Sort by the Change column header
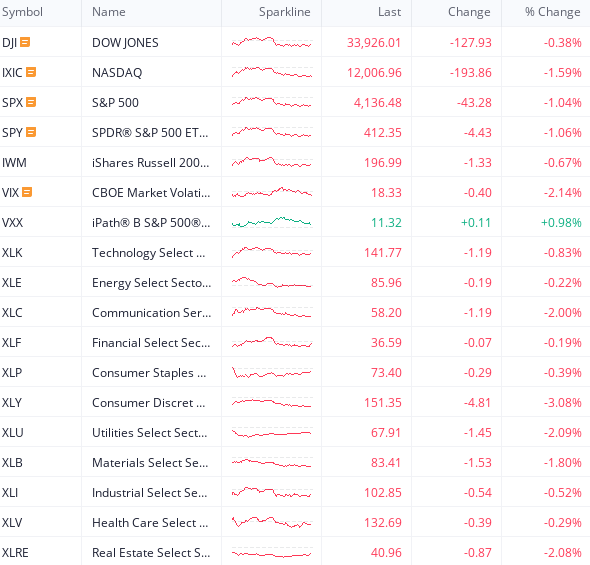Viewport: 590px width, 565px height. click(x=469, y=12)
